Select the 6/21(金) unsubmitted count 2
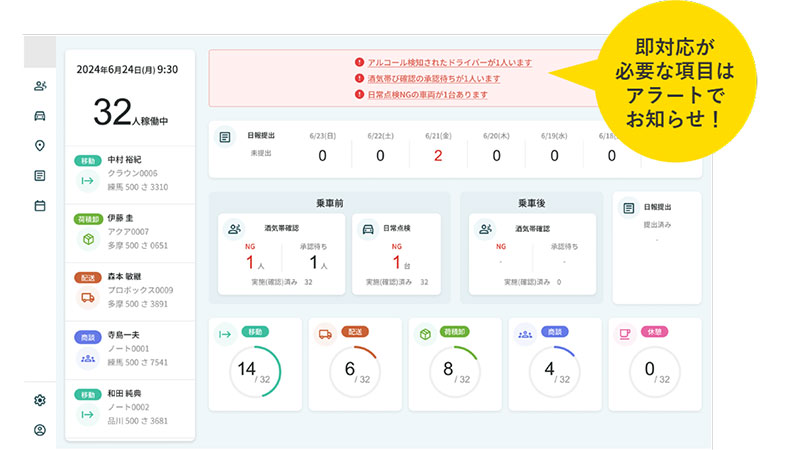This screenshot has height=450, width=800. pyautogui.click(x=438, y=156)
